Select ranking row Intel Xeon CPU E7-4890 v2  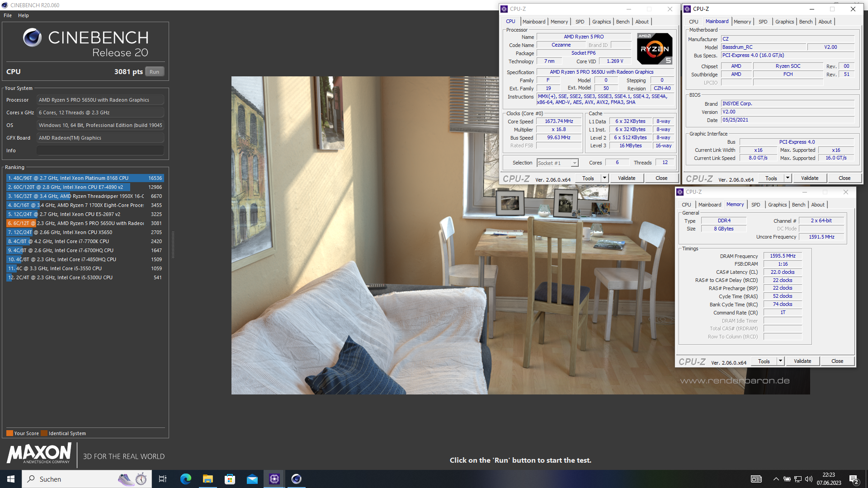(x=85, y=187)
